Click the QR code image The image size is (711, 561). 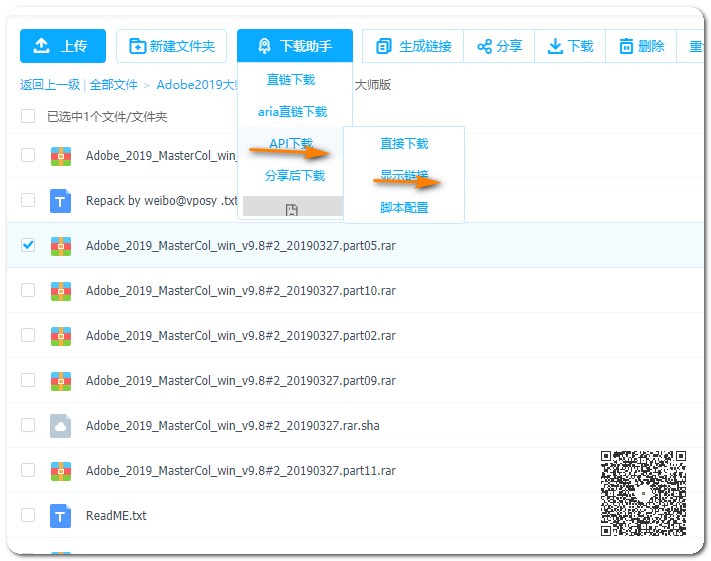(x=643, y=493)
